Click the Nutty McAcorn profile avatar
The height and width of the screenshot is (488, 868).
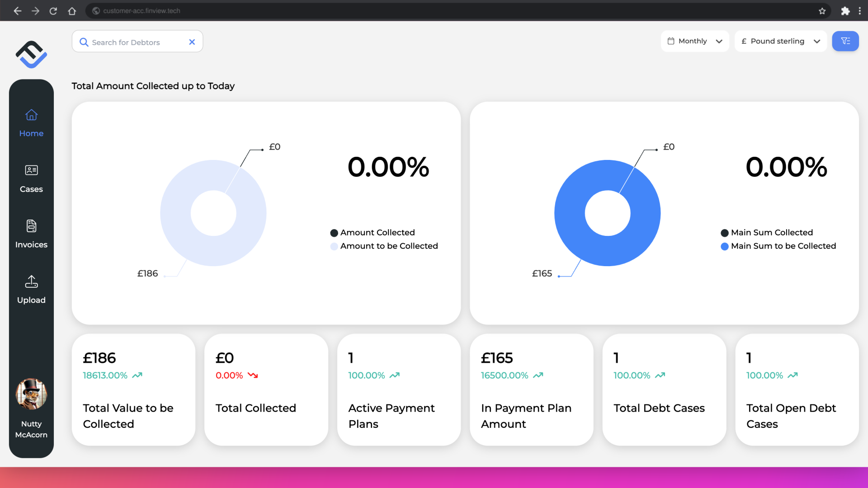(x=31, y=394)
